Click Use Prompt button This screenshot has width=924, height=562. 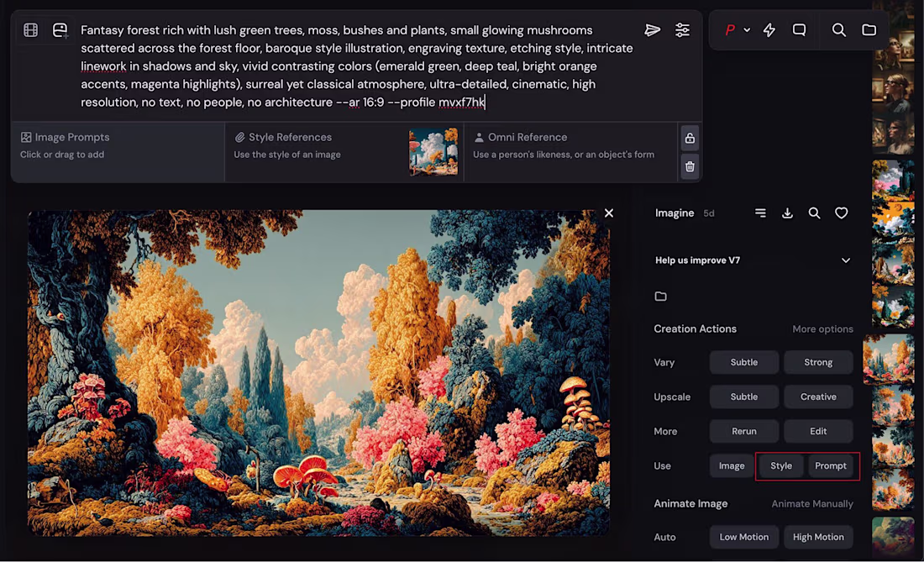831,466
